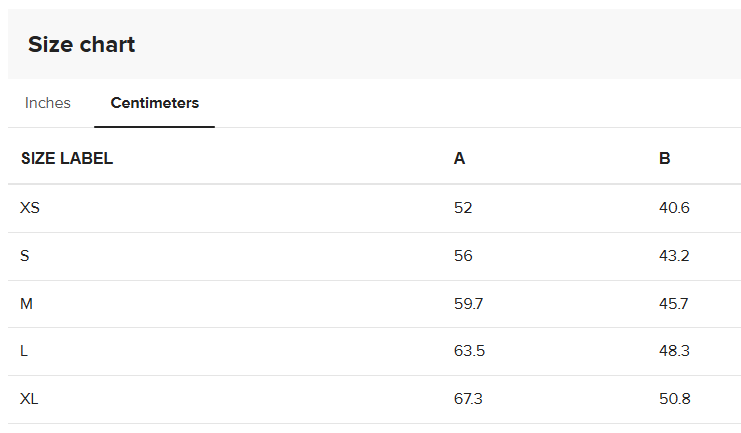
Task: Select the S size row label
Action: coord(25,256)
